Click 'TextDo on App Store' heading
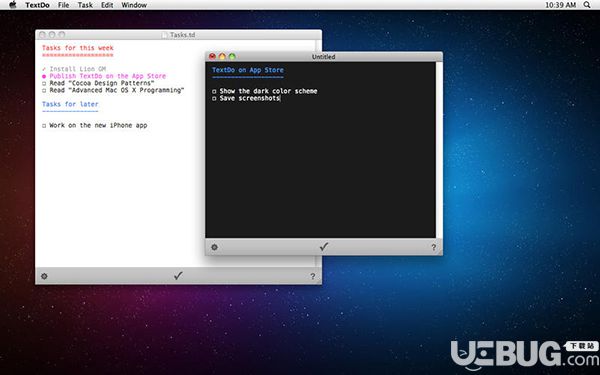The image size is (600, 375). click(x=248, y=70)
